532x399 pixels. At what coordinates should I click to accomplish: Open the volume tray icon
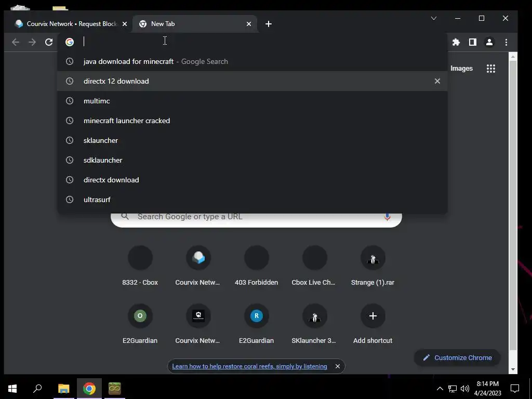(465, 389)
